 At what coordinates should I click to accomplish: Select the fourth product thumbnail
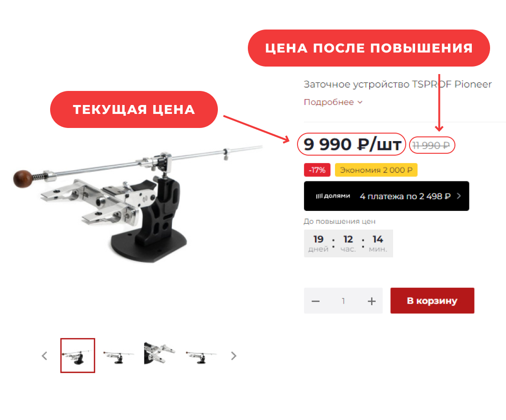click(201, 356)
